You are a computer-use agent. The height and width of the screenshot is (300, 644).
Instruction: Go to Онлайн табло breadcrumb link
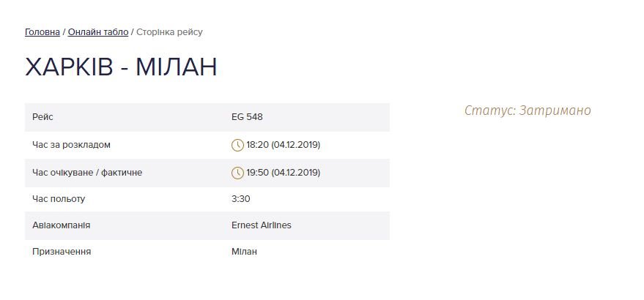pos(98,32)
